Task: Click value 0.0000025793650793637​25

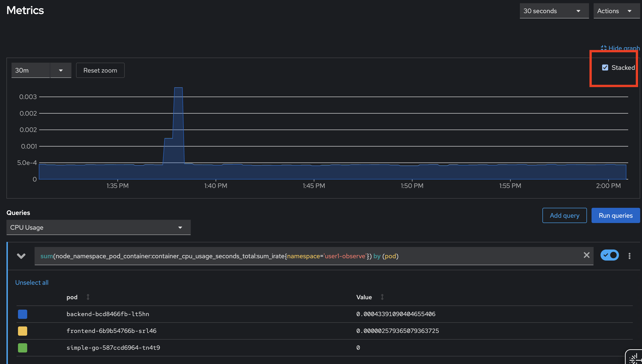Action: 398,331
